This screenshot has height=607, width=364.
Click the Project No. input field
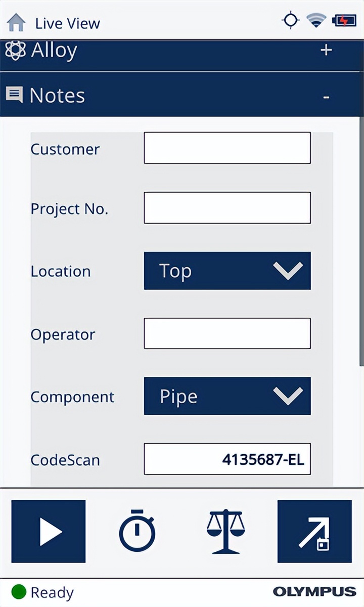227,207
